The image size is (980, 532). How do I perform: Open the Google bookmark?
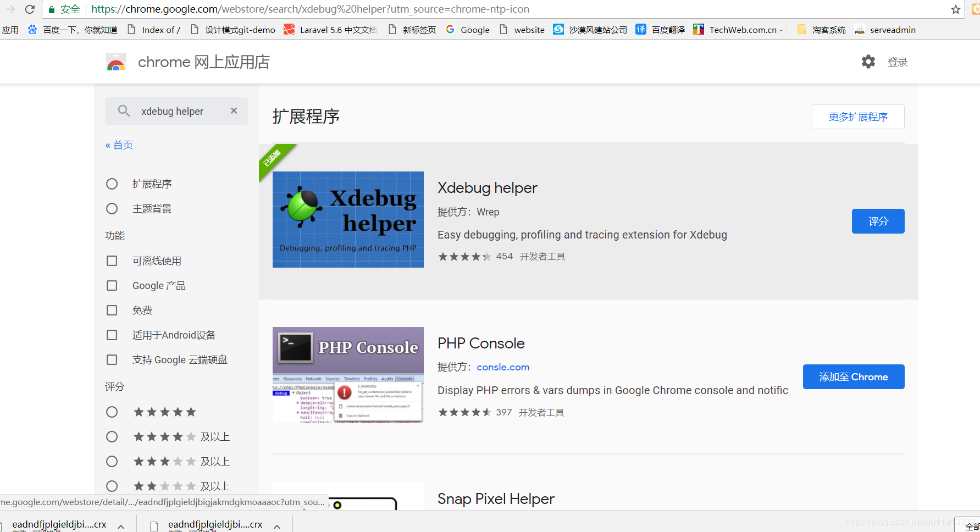pos(468,30)
